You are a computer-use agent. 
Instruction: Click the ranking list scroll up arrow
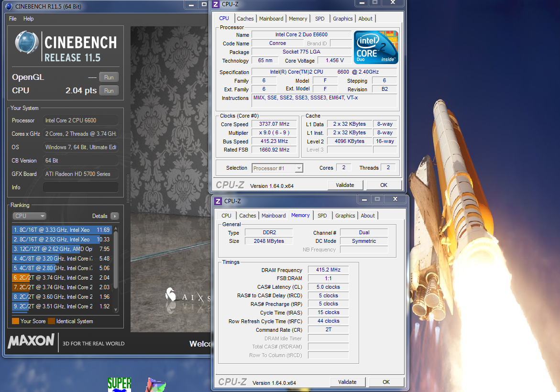click(116, 229)
